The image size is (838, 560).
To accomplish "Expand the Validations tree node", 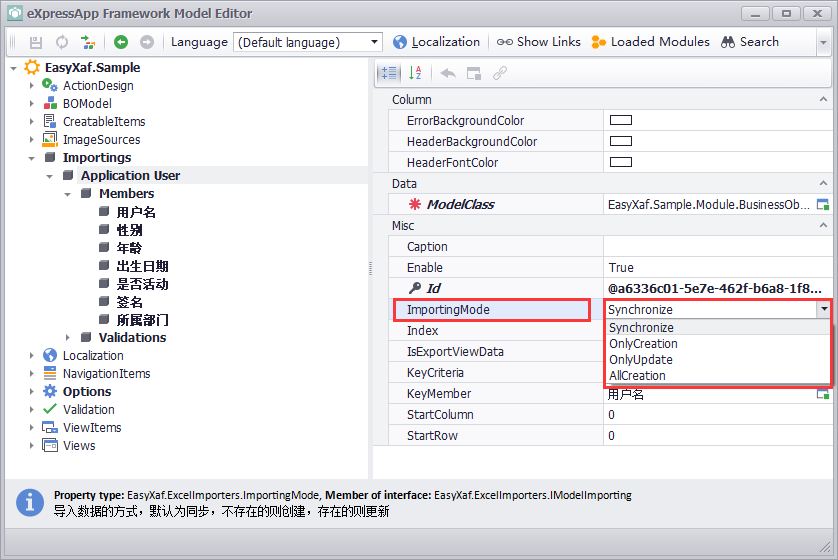I will pyautogui.click(x=68, y=338).
